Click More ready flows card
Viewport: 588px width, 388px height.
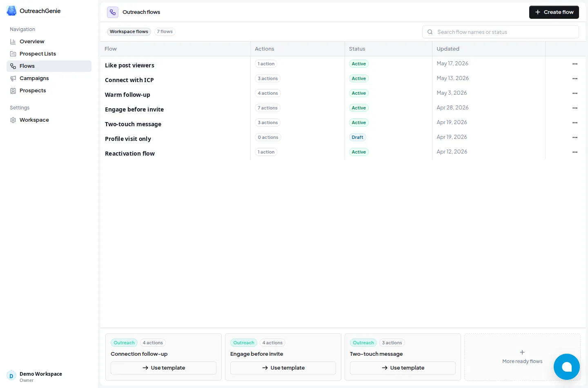pos(522,357)
